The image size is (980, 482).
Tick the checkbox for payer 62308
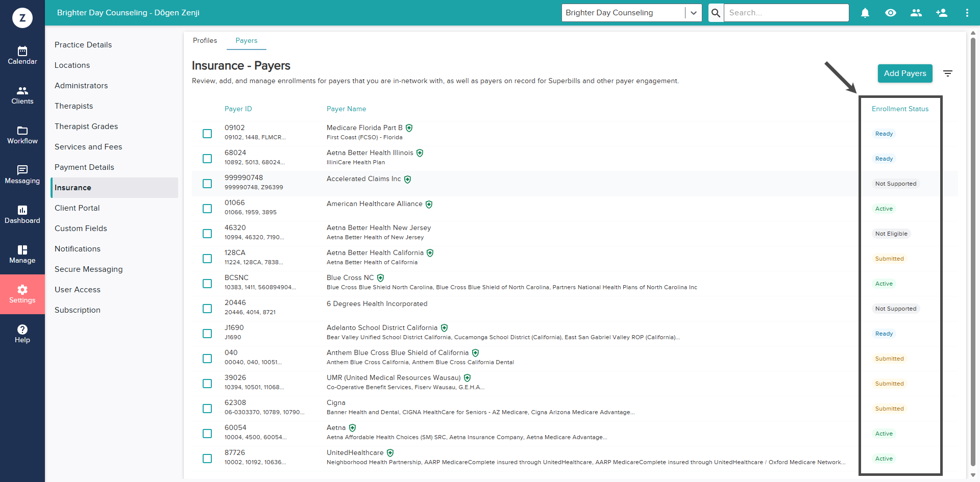207,409
